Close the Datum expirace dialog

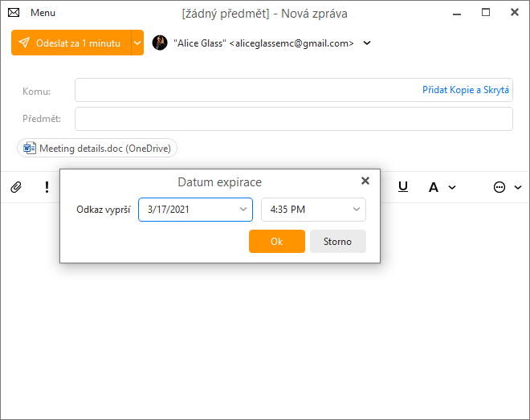(x=365, y=181)
